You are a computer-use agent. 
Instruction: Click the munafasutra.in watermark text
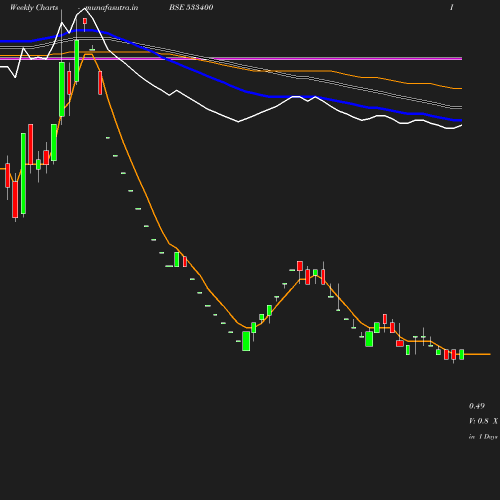point(111,7)
